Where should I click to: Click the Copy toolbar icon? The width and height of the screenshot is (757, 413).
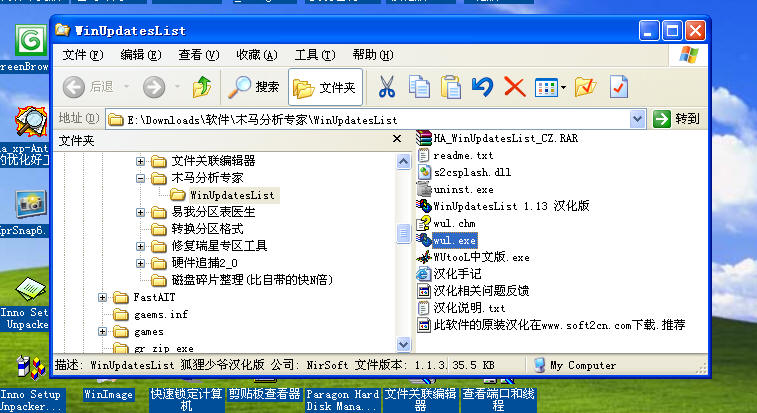click(x=419, y=87)
